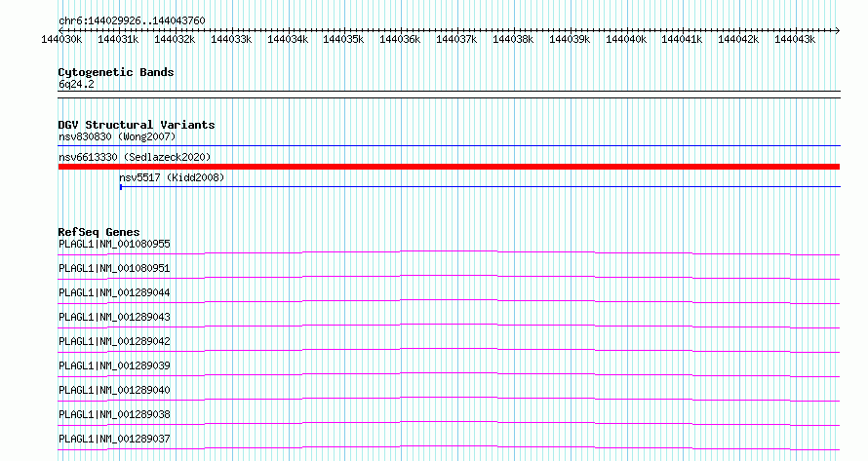This screenshot has width=868, height=461.
Task: Click the 144041k ruler tick label
Action: tap(682, 39)
